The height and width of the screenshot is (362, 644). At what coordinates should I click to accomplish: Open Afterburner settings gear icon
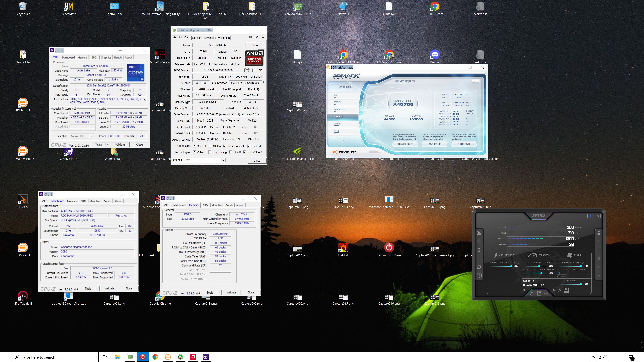click(x=479, y=267)
